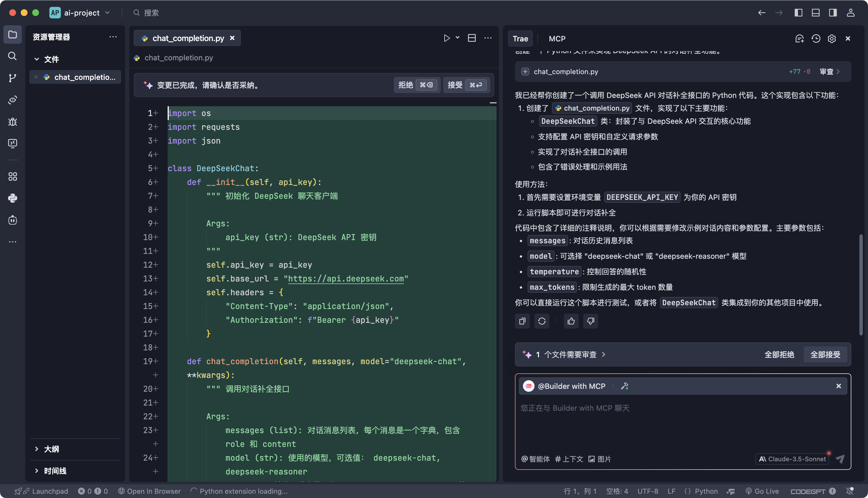Copy the AI response with copy icon
Viewport: 868px width, 498px height.
point(522,321)
